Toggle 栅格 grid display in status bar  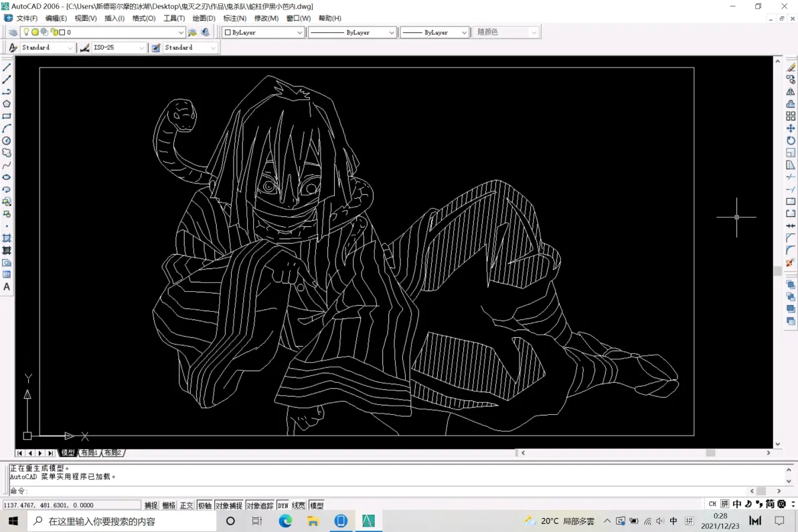click(x=169, y=505)
